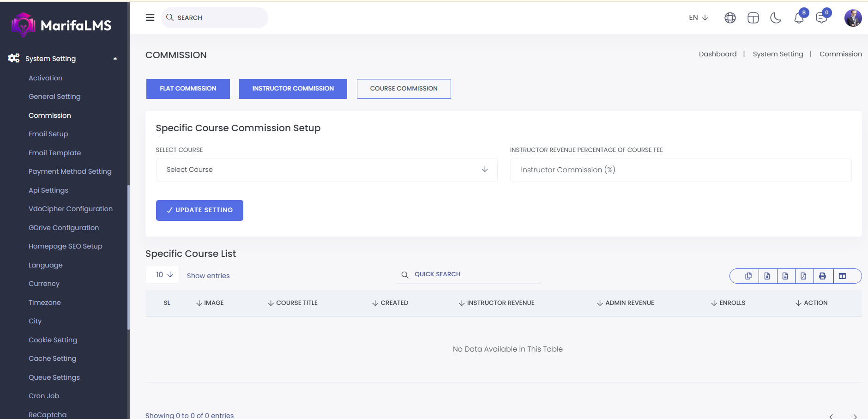Toggle dark mode with the moon icon
The width and height of the screenshot is (868, 419).
[776, 18]
